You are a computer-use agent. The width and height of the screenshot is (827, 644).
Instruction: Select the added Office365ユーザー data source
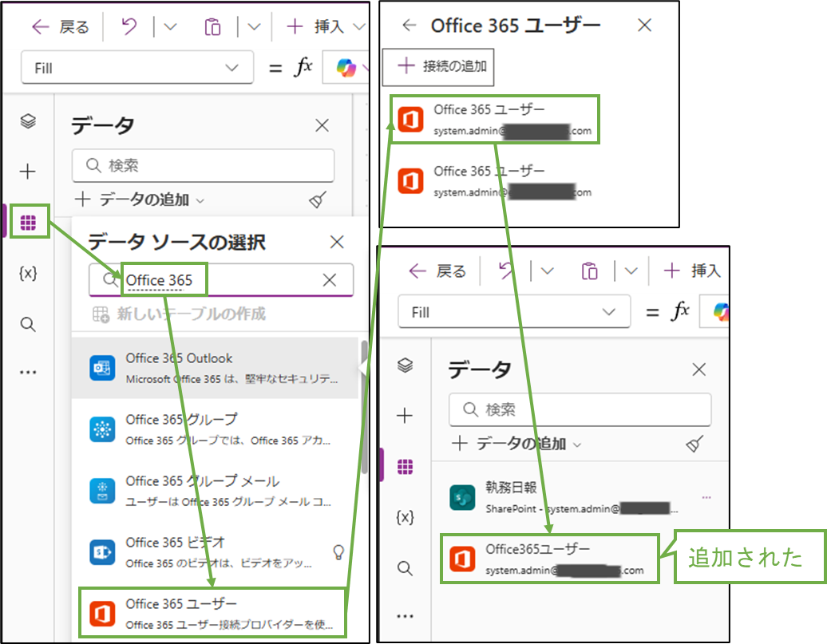(550, 559)
